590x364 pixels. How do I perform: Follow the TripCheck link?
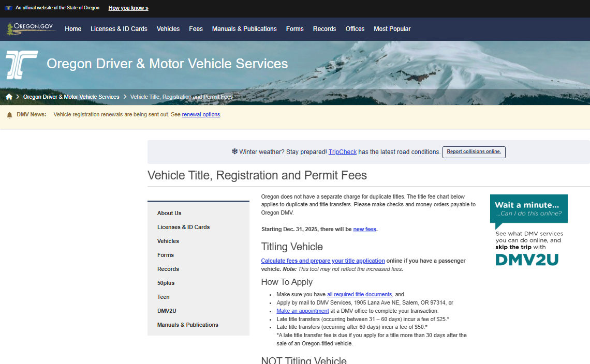343,152
